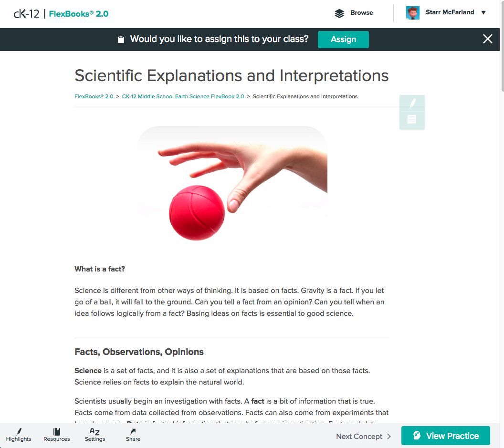The image size is (504, 448).
Task: Assign this lesson to your class
Action: pyautogui.click(x=343, y=40)
